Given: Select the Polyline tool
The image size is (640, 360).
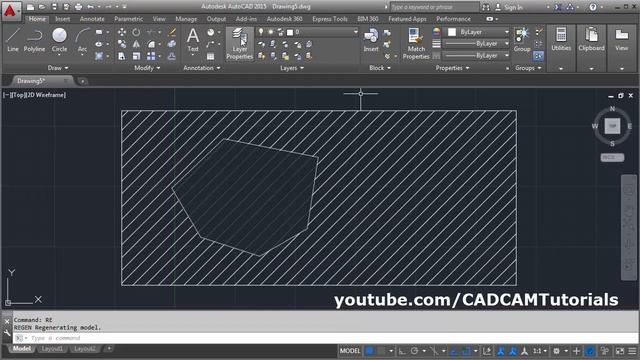Looking at the screenshot, I should [x=34, y=40].
